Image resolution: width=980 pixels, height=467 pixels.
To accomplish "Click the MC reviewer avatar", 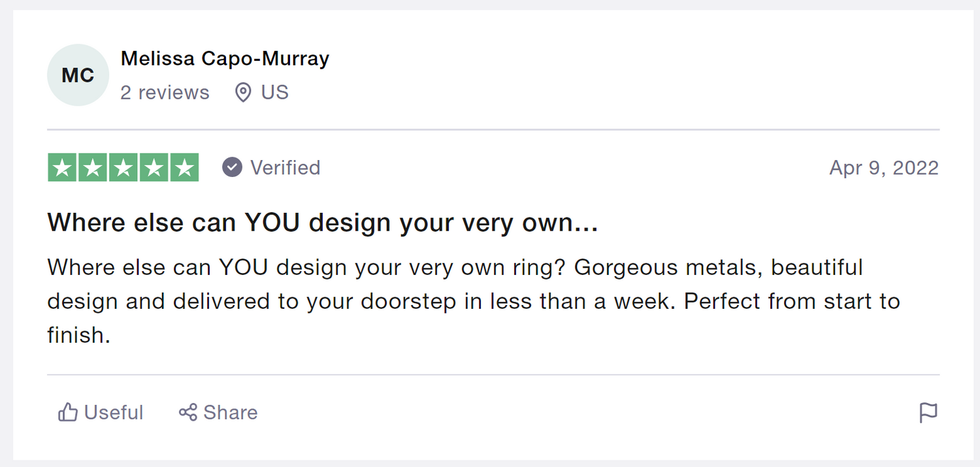I will pyautogui.click(x=78, y=75).
